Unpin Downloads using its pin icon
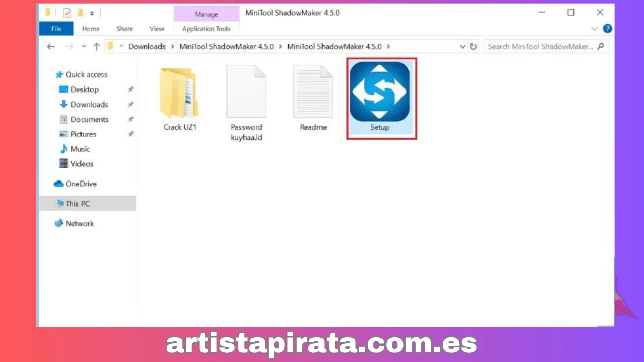Viewport: 644px width, 362px height. 130,104
